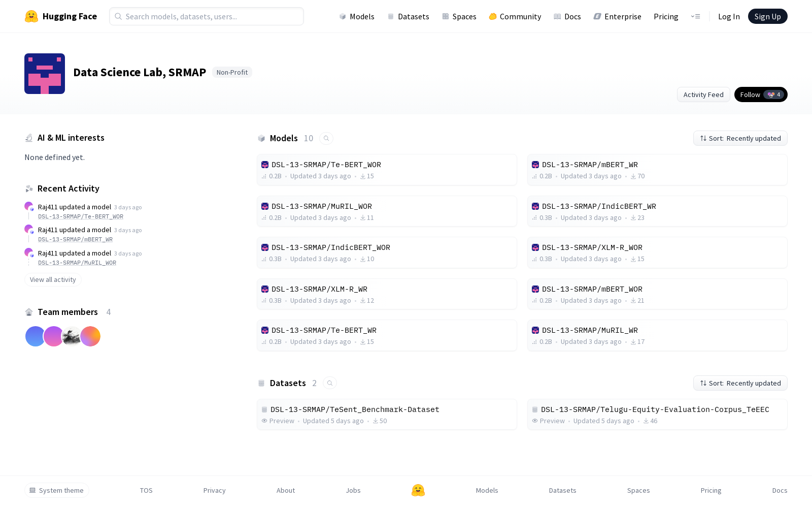Open TOS link in footer
Viewport: 812px width, 508px height.
click(x=146, y=490)
